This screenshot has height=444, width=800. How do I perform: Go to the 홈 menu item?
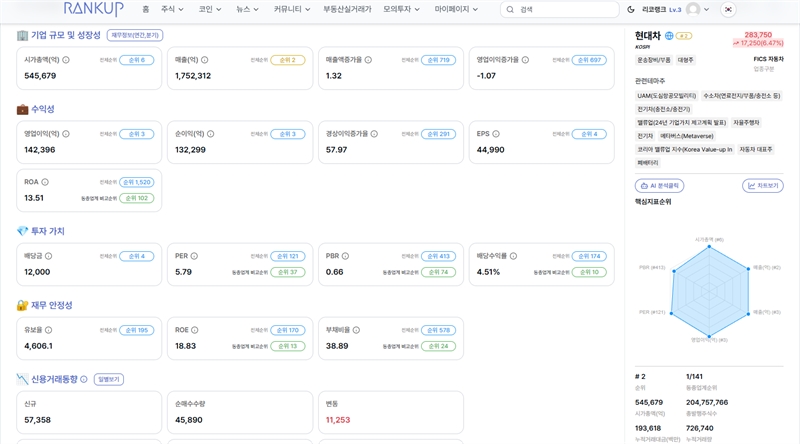coord(145,9)
